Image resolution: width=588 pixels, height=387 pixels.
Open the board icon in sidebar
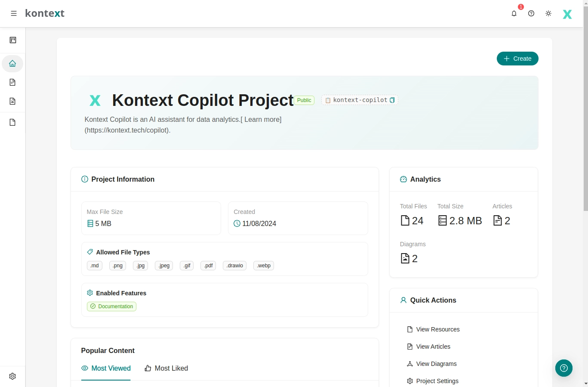pos(13,40)
